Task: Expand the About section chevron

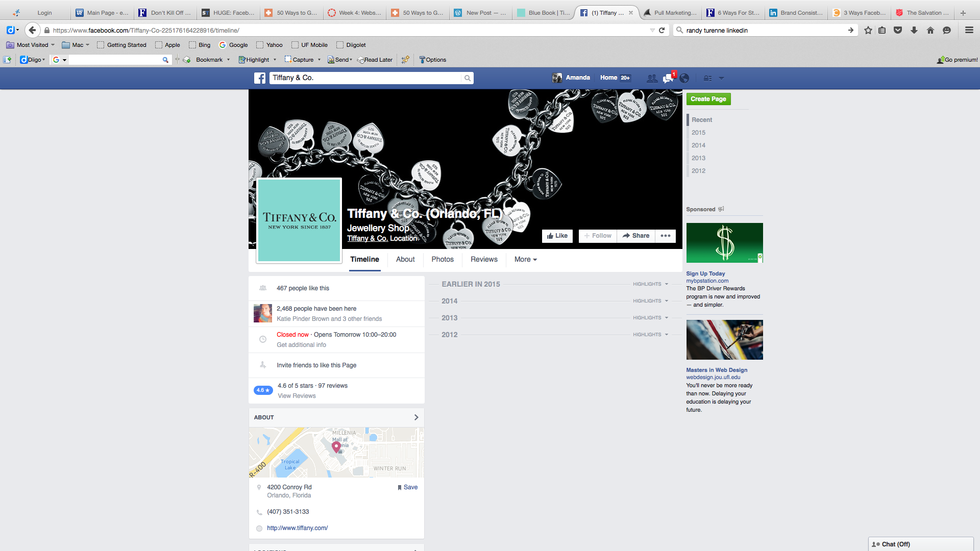Action: pos(416,417)
